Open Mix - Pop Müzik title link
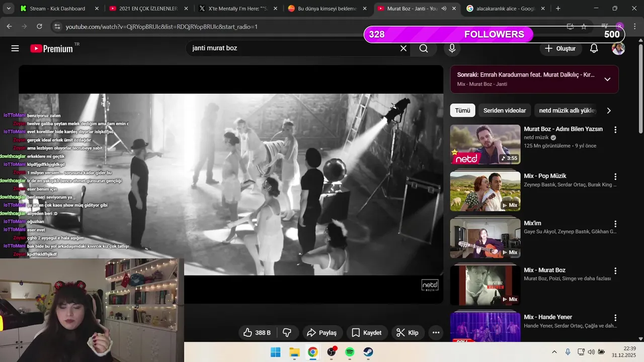Image resolution: width=644 pixels, height=362 pixels. click(545, 176)
